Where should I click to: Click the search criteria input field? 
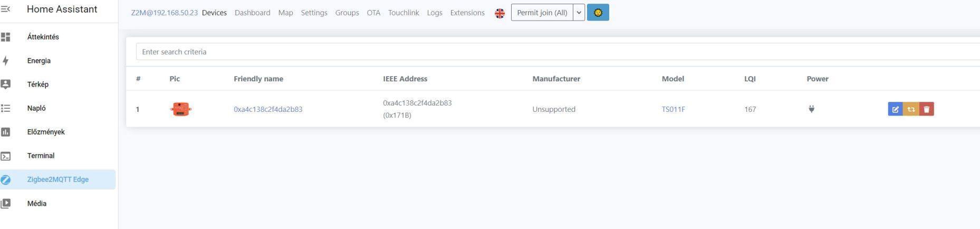[x=558, y=52]
